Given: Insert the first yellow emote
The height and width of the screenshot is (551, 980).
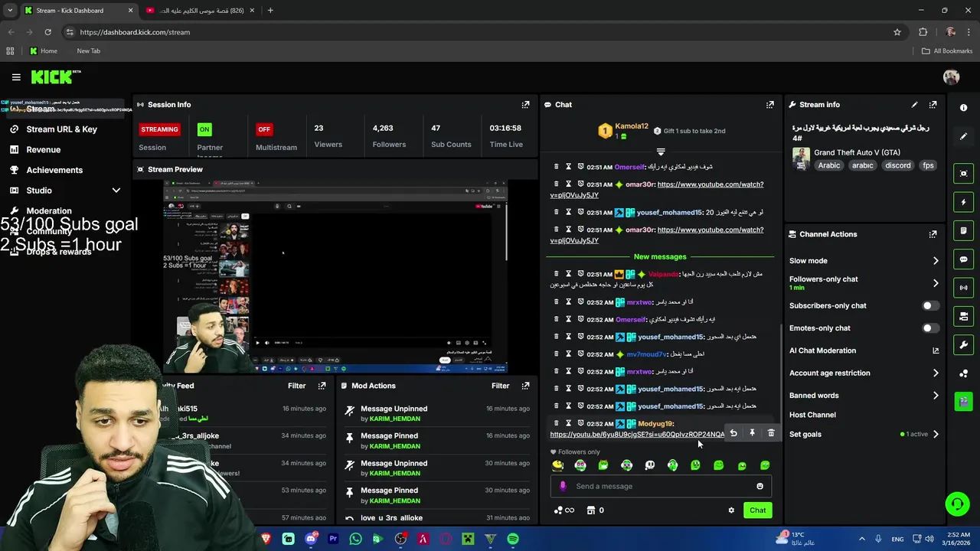Looking at the screenshot, I should point(557,465).
